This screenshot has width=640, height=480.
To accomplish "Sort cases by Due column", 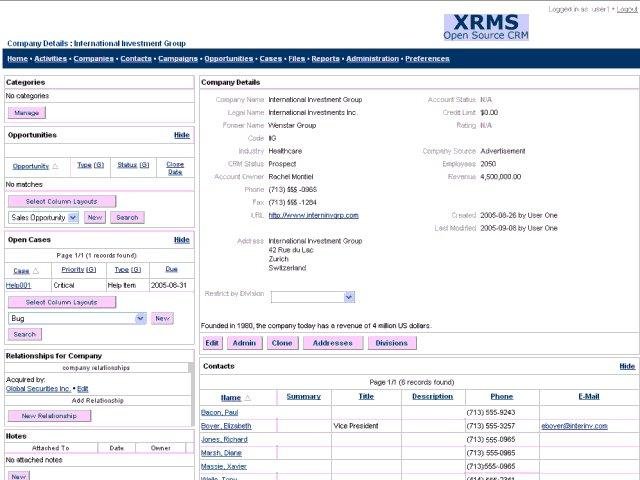I will (x=171, y=269).
